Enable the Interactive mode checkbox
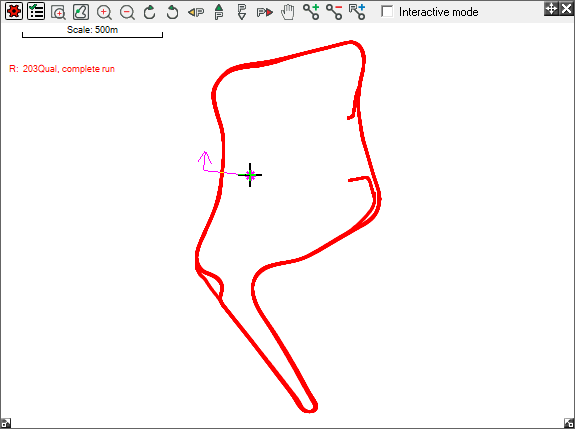 click(387, 12)
